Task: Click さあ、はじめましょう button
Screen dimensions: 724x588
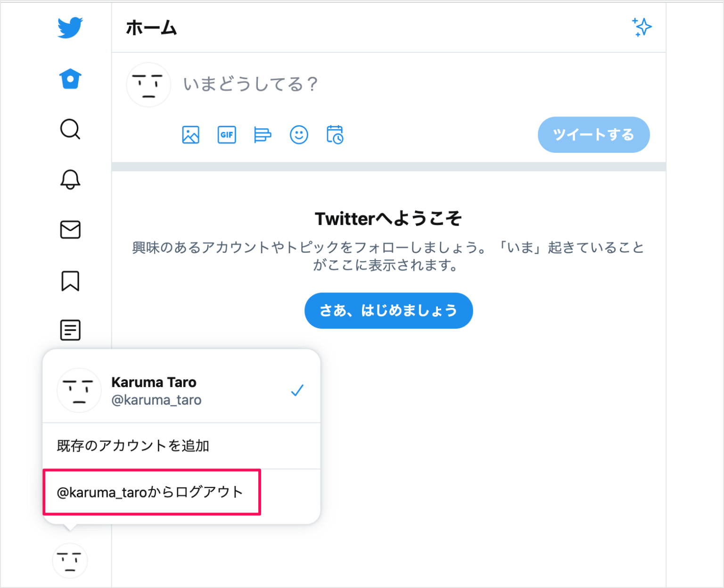Action: click(388, 311)
